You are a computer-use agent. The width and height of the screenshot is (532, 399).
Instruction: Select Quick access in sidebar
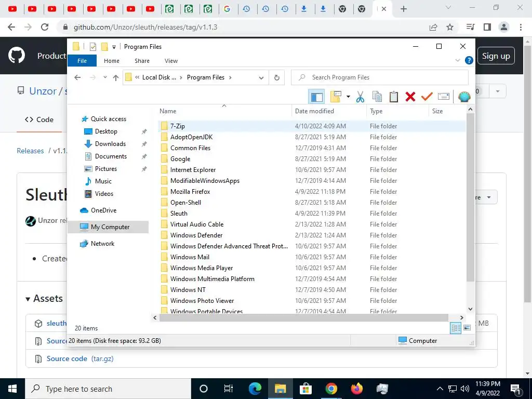(x=109, y=119)
